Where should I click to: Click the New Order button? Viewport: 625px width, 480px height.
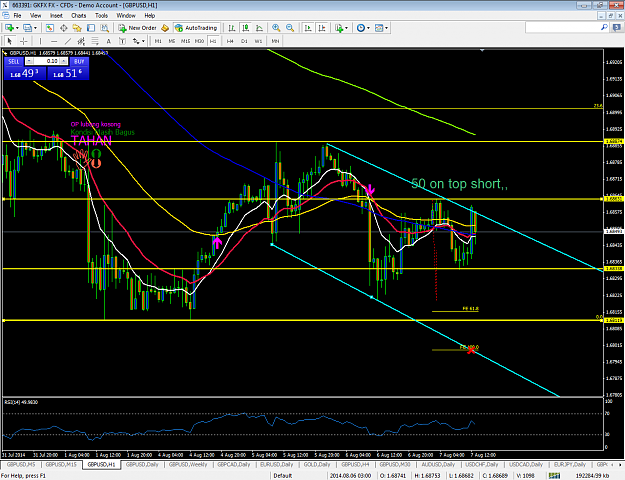pyautogui.click(x=137, y=28)
